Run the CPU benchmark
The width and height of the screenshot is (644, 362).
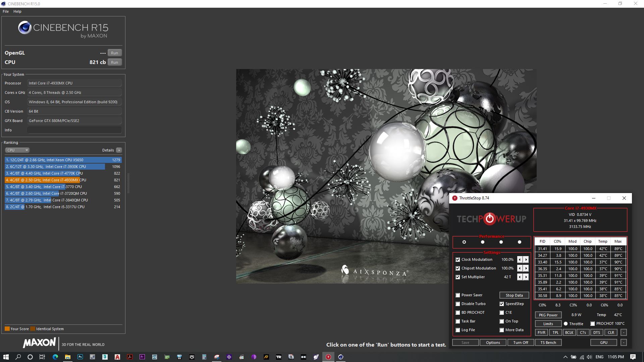pos(115,62)
